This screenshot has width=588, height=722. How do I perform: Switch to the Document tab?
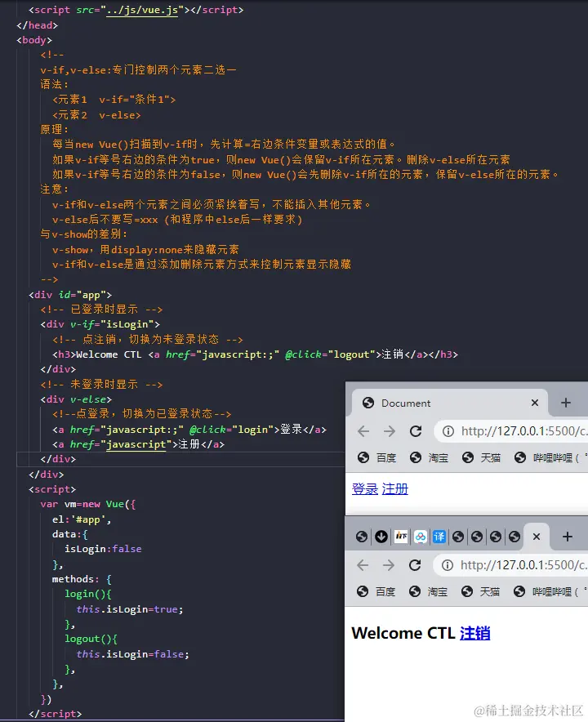click(x=449, y=403)
